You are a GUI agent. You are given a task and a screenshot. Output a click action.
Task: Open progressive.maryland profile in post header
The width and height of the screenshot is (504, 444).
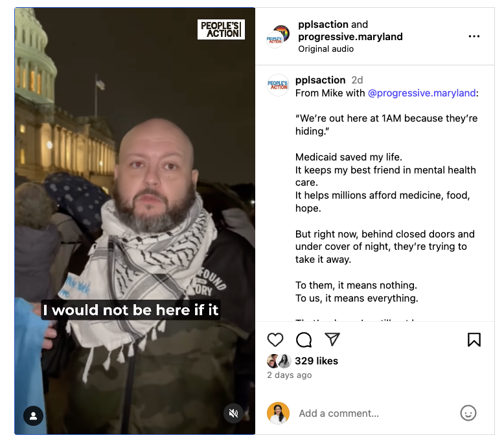350,37
